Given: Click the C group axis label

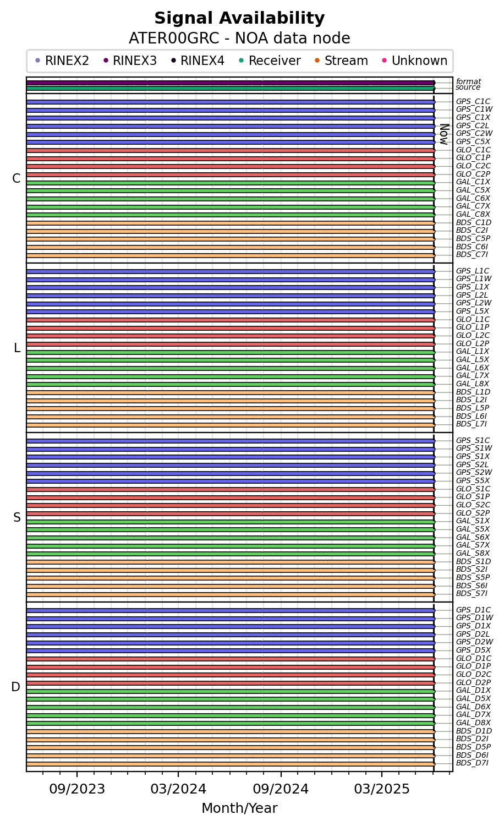Looking at the screenshot, I should tap(17, 178).
